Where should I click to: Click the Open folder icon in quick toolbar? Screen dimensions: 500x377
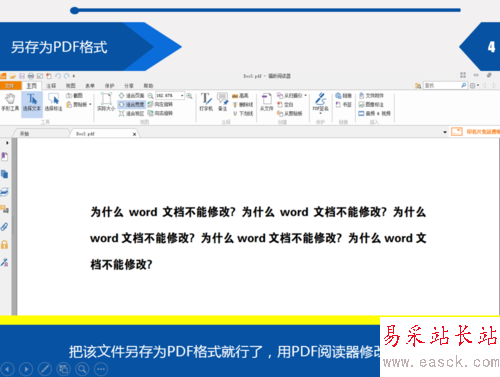(x=13, y=76)
